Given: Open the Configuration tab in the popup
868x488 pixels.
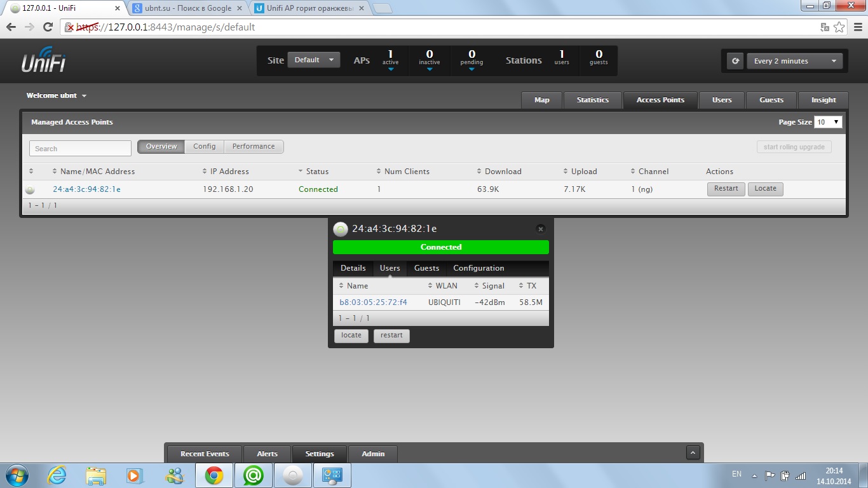Looking at the screenshot, I should pos(478,268).
